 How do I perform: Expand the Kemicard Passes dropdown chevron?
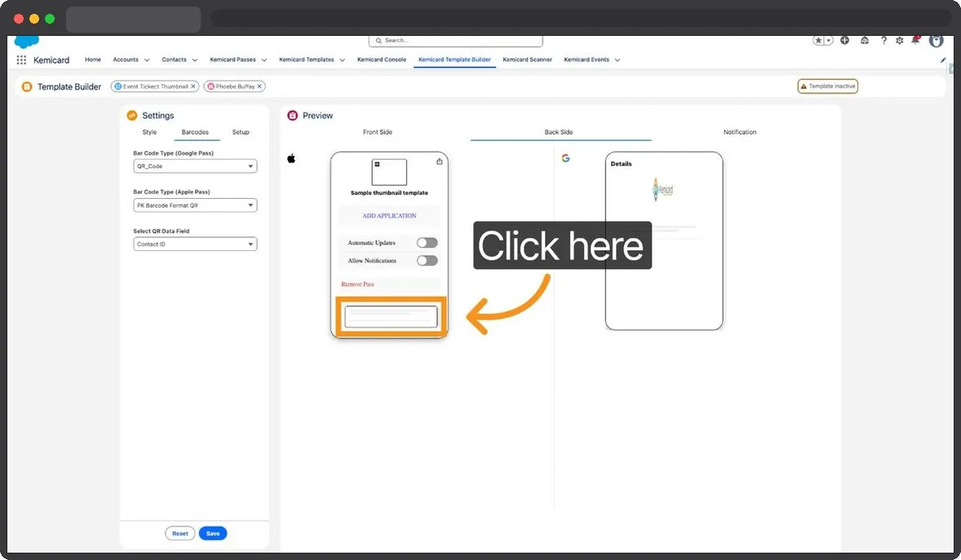coord(264,60)
